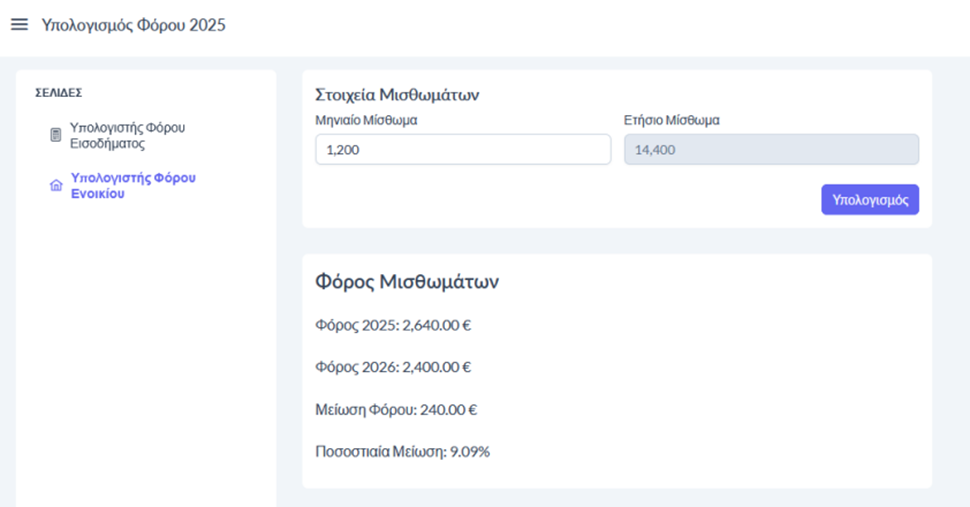Screen dimensions: 970x507
Task: Select Υπολογιστής Φόρου Ενοικίου in sidebar
Action: 133,185
